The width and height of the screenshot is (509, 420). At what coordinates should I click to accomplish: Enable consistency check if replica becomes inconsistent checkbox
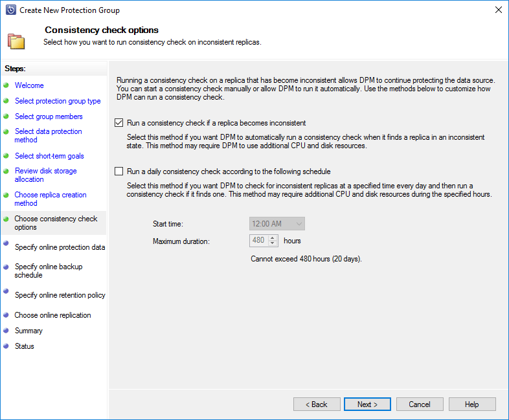click(119, 123)
